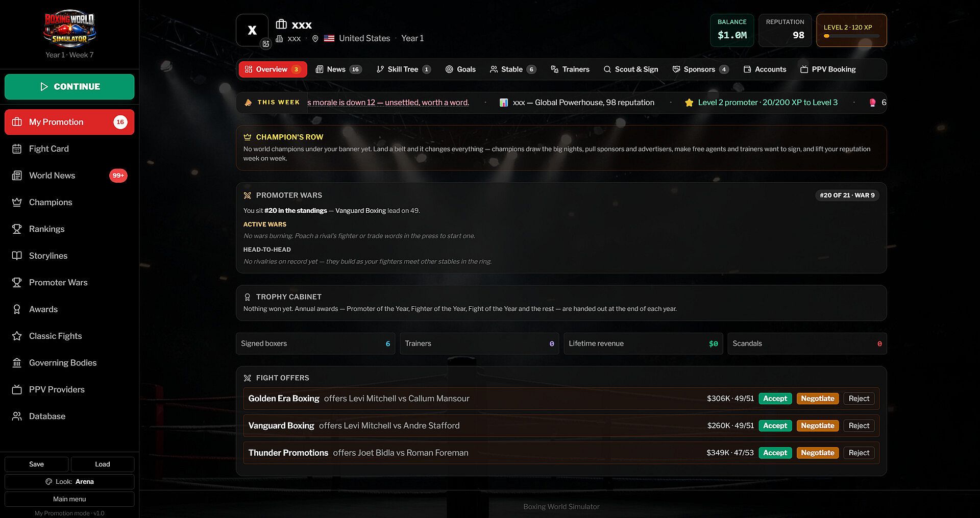Switch to the Goals tab
This screenshot has height=518, width=980.
pyautogui.click(x=460, y=69)
